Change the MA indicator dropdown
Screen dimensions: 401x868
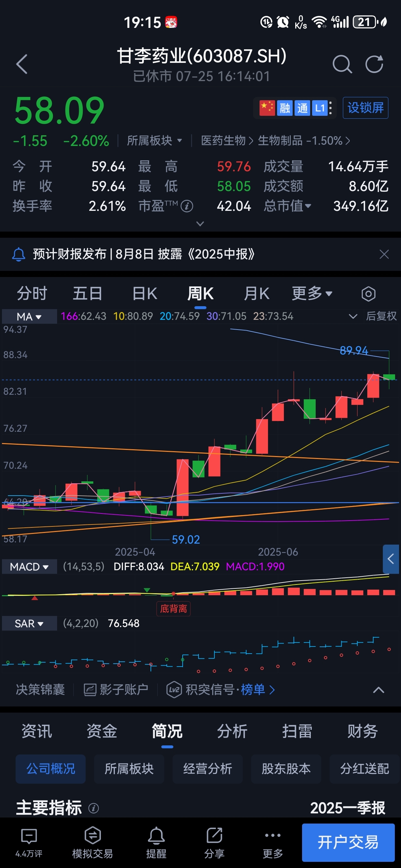[29, 316]
